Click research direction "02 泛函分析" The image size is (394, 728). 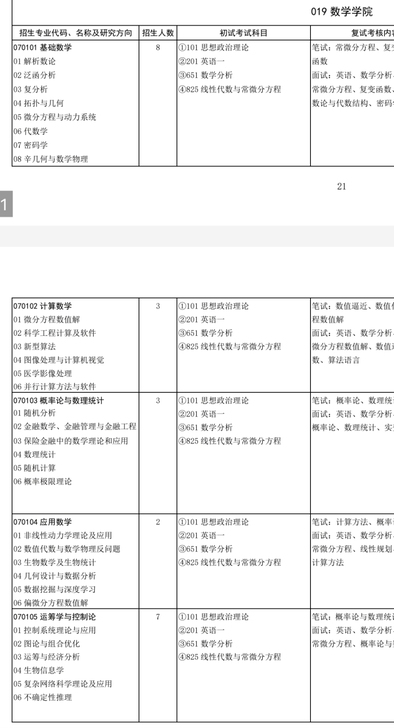(x=34, y=75)
